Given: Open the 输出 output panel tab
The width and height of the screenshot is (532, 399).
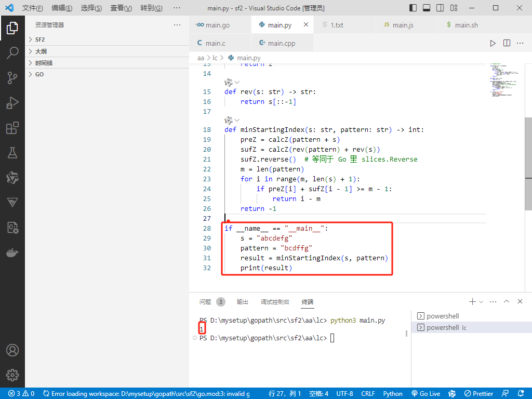Looking at the screenshot, I should click(x=242, y=302).
